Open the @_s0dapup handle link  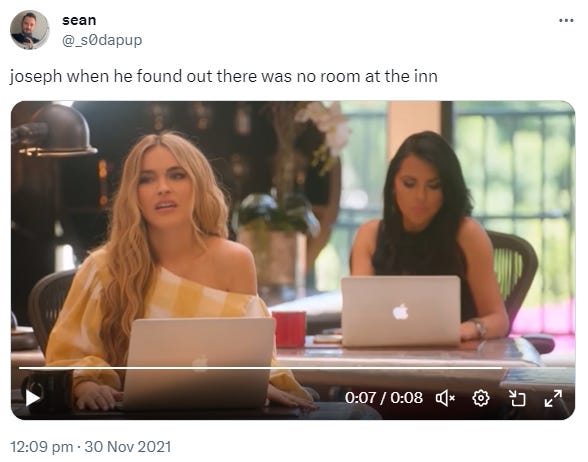coord(102,40)
